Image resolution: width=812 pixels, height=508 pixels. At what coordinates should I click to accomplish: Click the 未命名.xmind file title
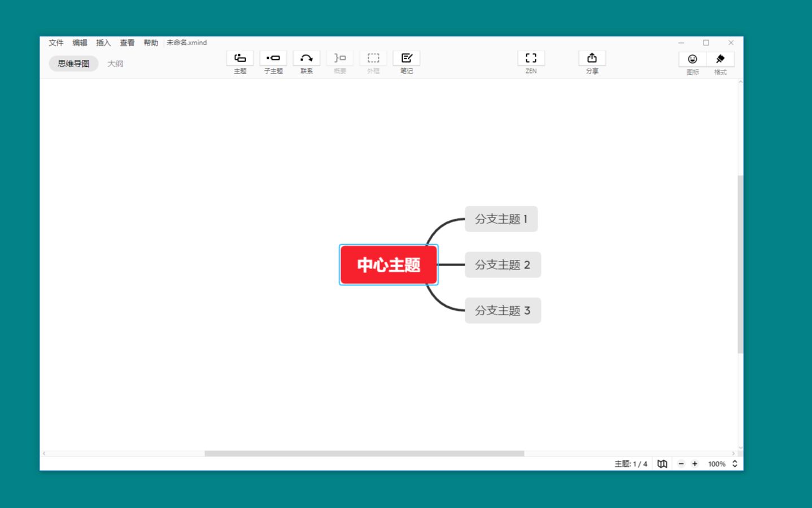coord(187,43)
